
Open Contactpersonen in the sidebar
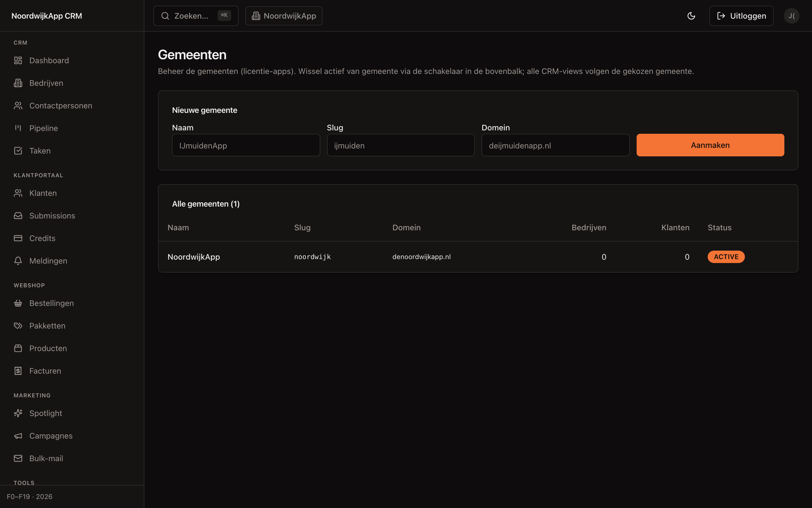click(x=72, y=106)
